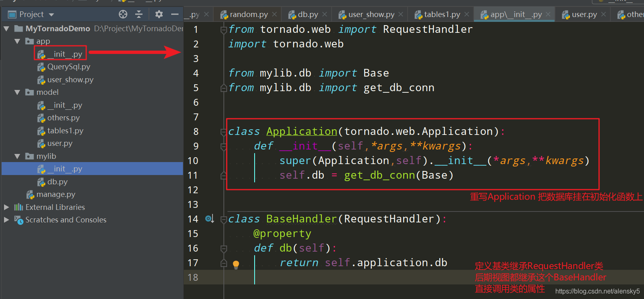The width and height of the screenshot is (644, 299).
Task: Fold the db method at line 16
Action: coord(223,249)
